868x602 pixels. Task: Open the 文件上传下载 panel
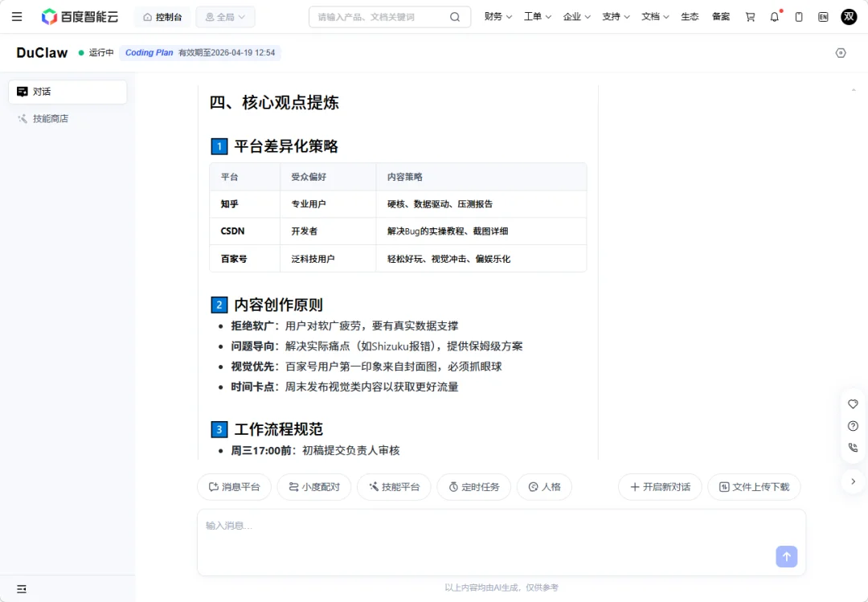point(754,486)
